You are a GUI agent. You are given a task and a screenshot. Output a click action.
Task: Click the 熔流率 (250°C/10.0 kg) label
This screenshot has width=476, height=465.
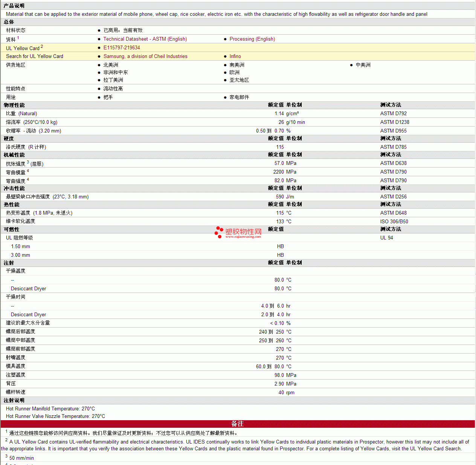coord(32,122)
